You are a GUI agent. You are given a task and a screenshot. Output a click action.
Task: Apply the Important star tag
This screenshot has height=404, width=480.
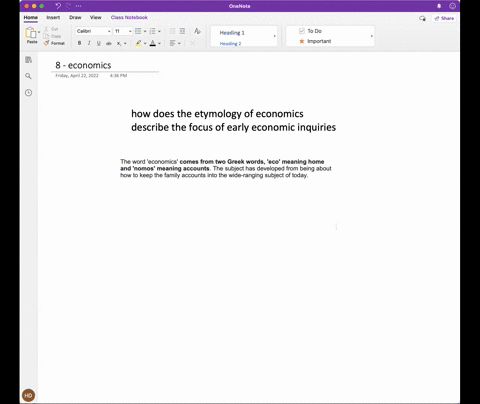[x=315, y=41]
